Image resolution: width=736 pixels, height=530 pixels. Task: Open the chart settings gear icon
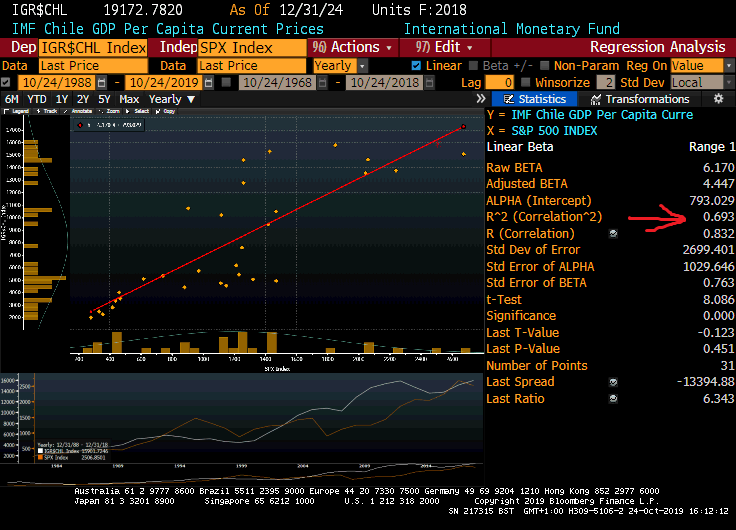pyautogui.click(x=718, y=99)
